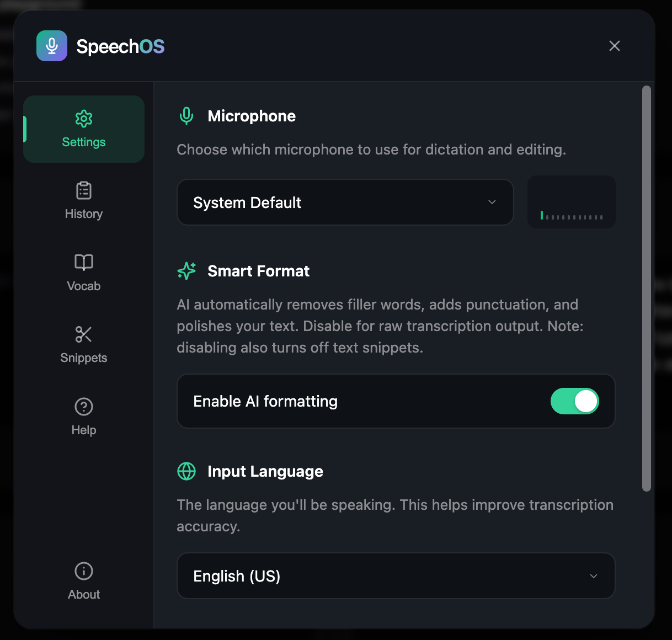Open the System Default microphone dropdown

[x=345, y=202]
